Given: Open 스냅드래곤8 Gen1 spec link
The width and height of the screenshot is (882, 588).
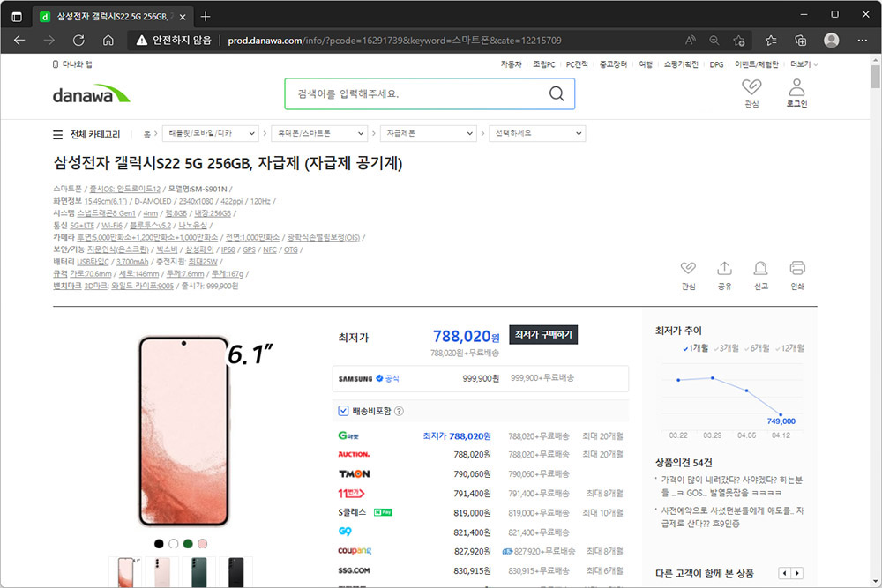Looking at the screenshot, I should 107,213.
